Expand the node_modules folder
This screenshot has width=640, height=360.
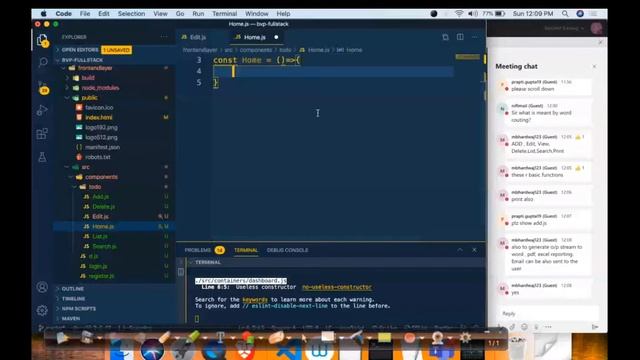[100, 88]
